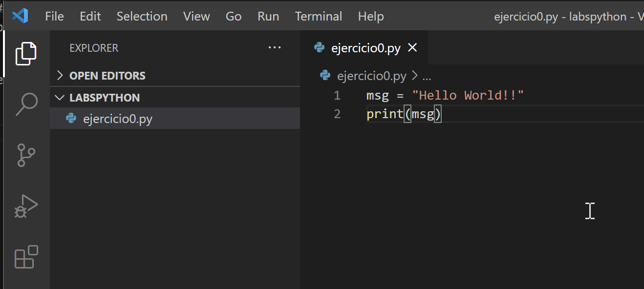Open the Help menu
Viewport: 644px width, 289px height.
tap(370, 16)
